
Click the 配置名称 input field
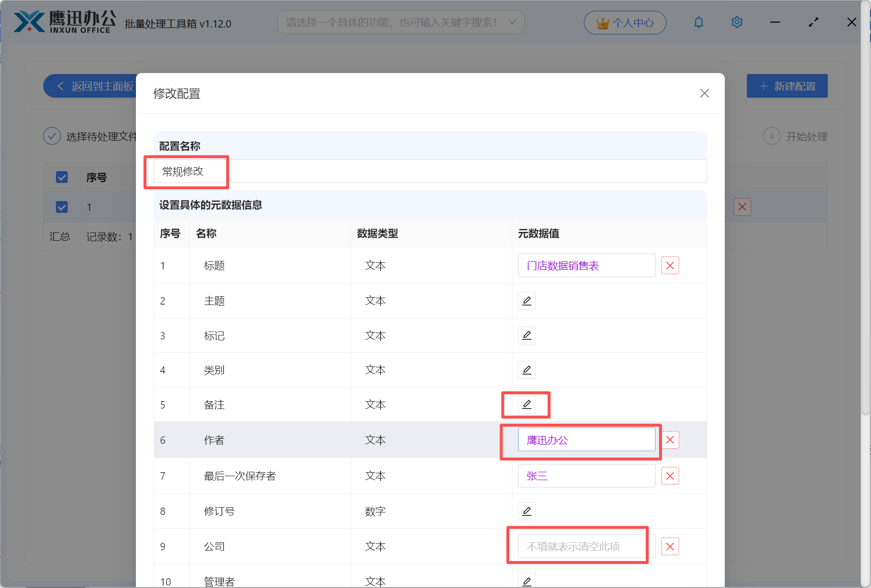pyautogui.click(x=429, y=171)
